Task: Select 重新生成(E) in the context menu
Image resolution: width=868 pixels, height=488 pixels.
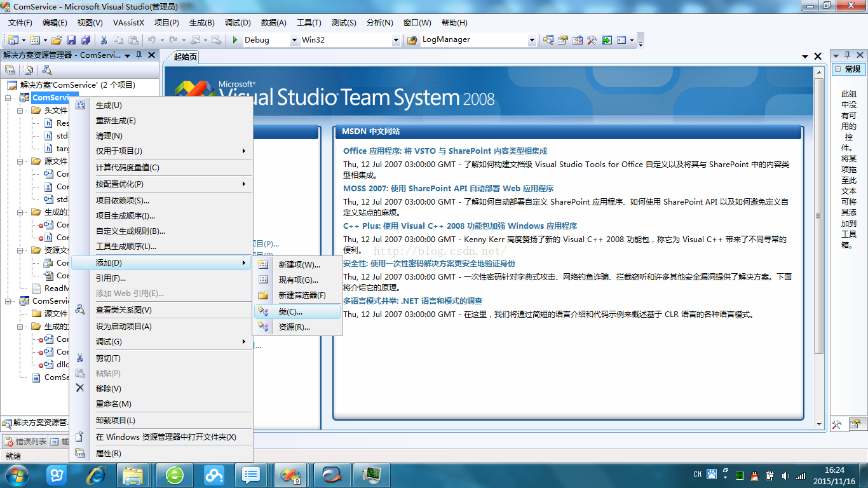Action: click(x=162, y=121)
